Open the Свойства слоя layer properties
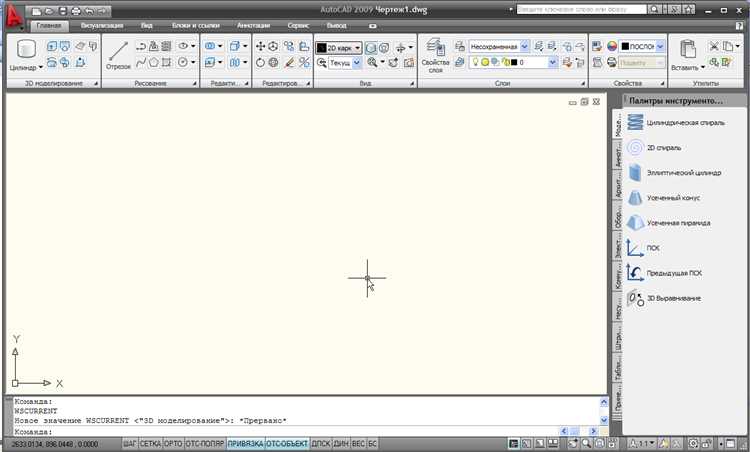The width and height of the screenshot is (750, 452). coord(435,55)
